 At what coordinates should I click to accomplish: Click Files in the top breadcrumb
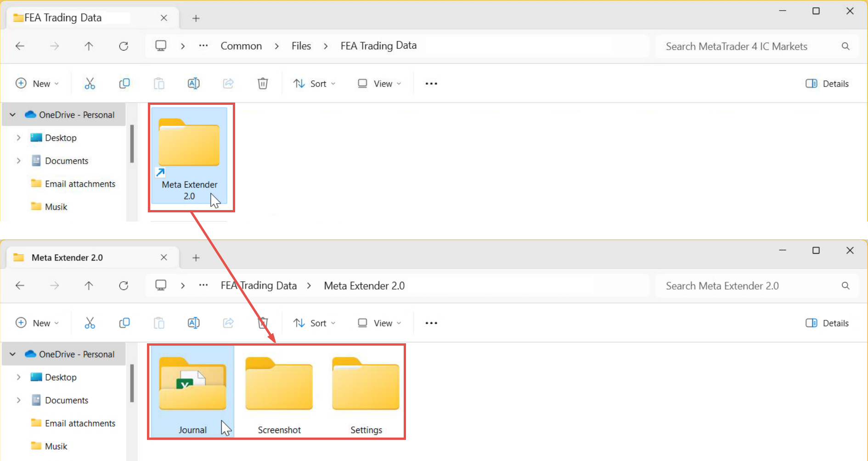coord(301,46)
